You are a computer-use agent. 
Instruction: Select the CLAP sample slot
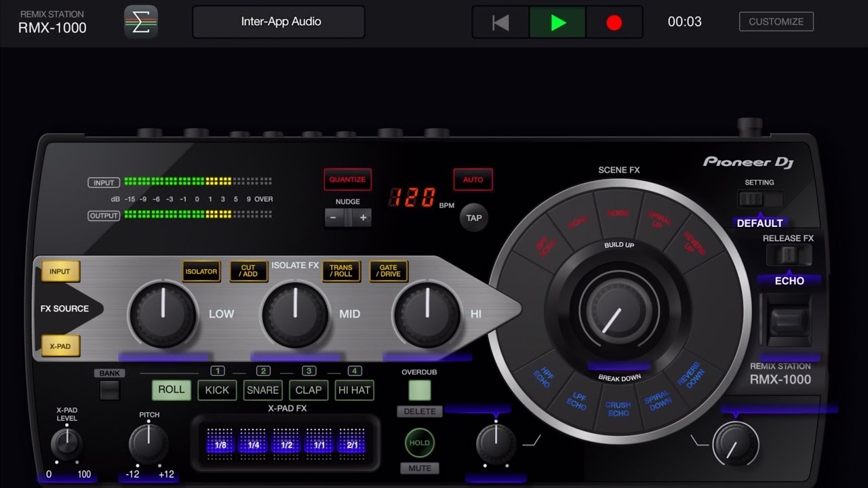coord(309,390)
